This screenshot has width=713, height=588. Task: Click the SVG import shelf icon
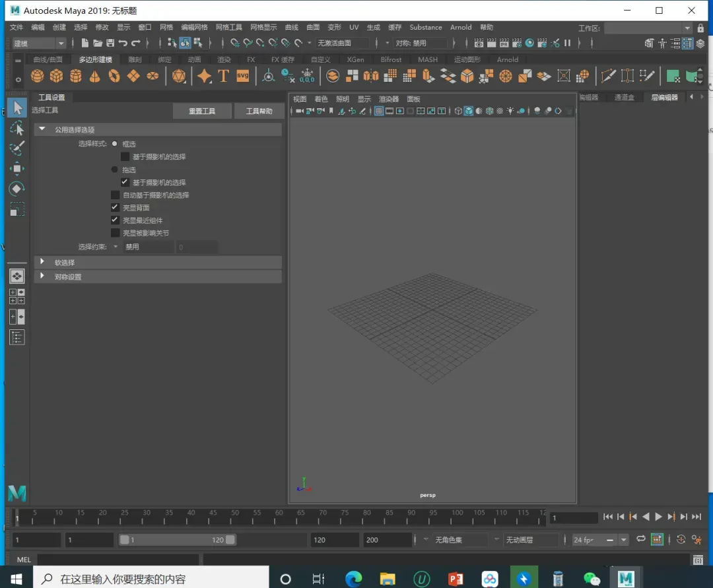pos(243,76)
